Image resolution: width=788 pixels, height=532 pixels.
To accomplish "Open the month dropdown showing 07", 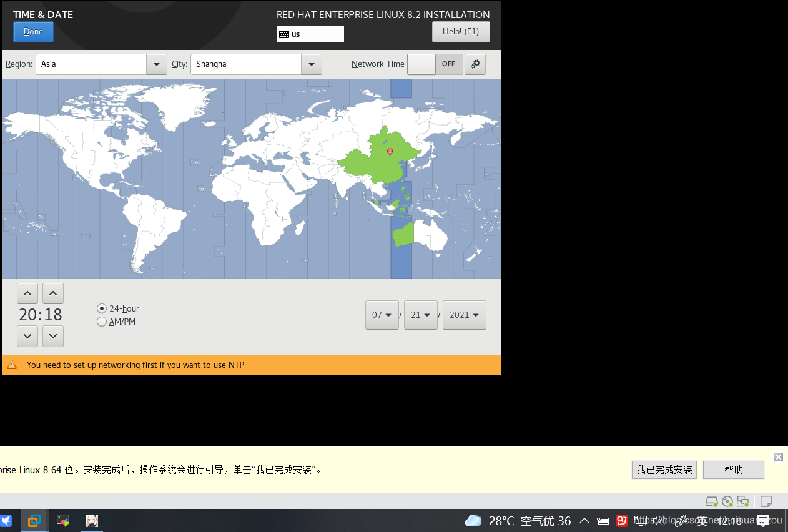I will (x=382, y=315).
